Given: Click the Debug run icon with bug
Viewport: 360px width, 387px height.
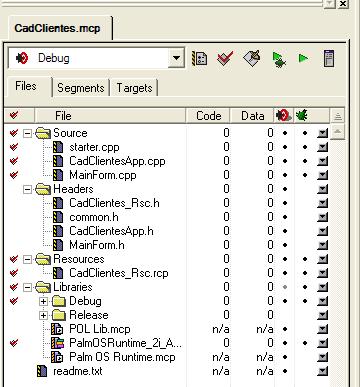Looking at the screenshot, I should tap(278, 59).
